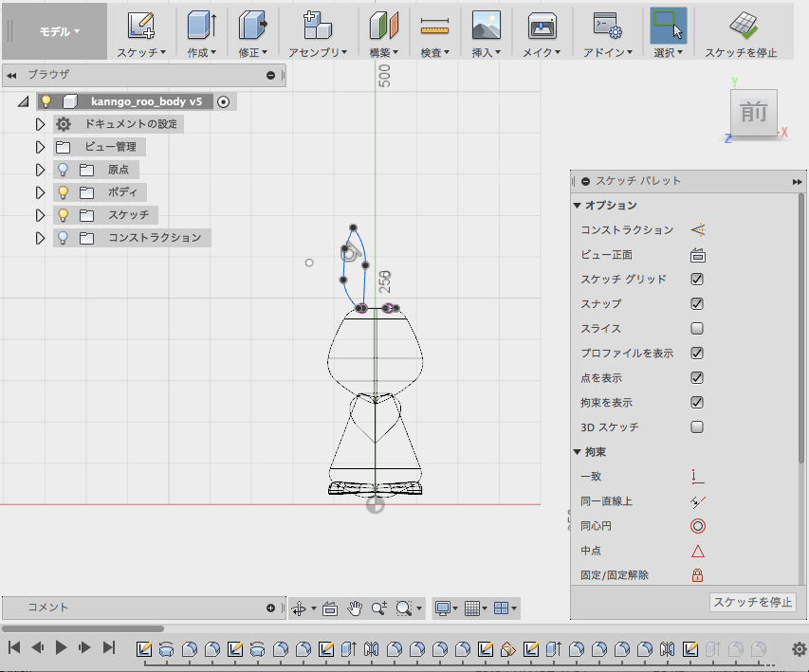
Task: Select the pan hand tool in navigation bar
Action: pyautogui.click(x=355, y=608)
